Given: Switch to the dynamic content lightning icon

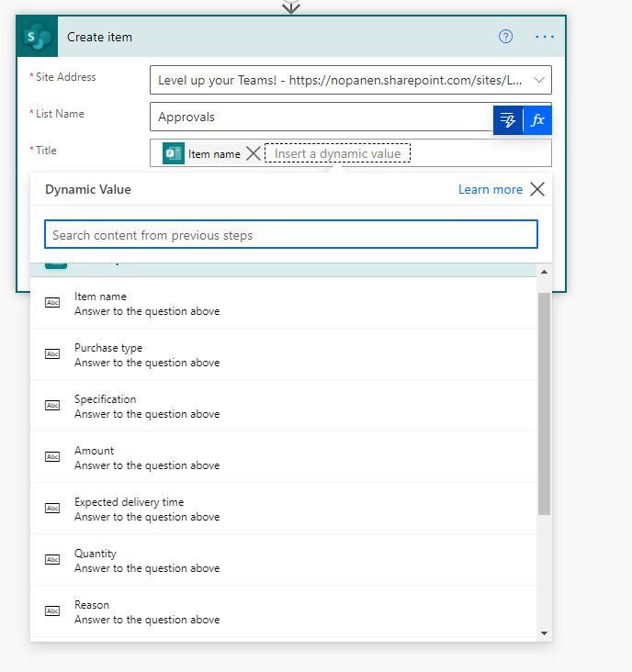Looking at the screenshot, I should (x=508, y=120).
